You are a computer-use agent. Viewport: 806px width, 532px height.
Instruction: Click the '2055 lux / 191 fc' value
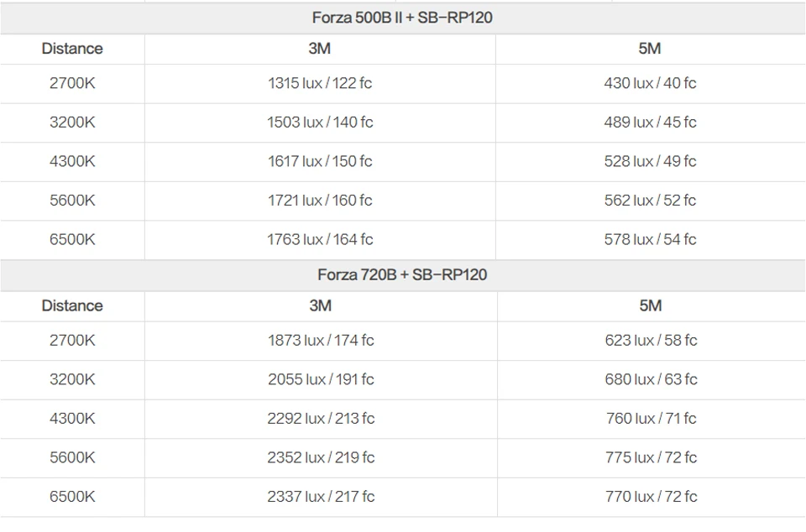point(321,379)
